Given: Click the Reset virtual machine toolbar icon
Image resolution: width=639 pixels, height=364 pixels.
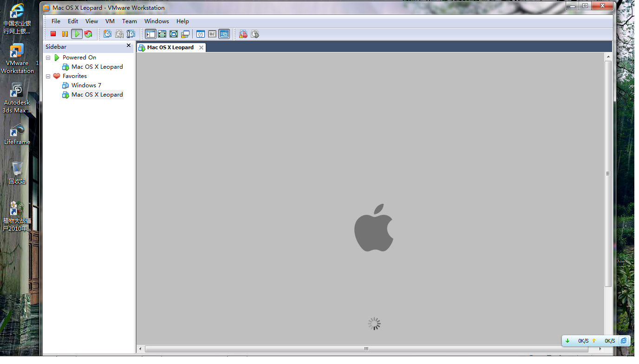Looking at the screenshot, I should pos(88,34).
